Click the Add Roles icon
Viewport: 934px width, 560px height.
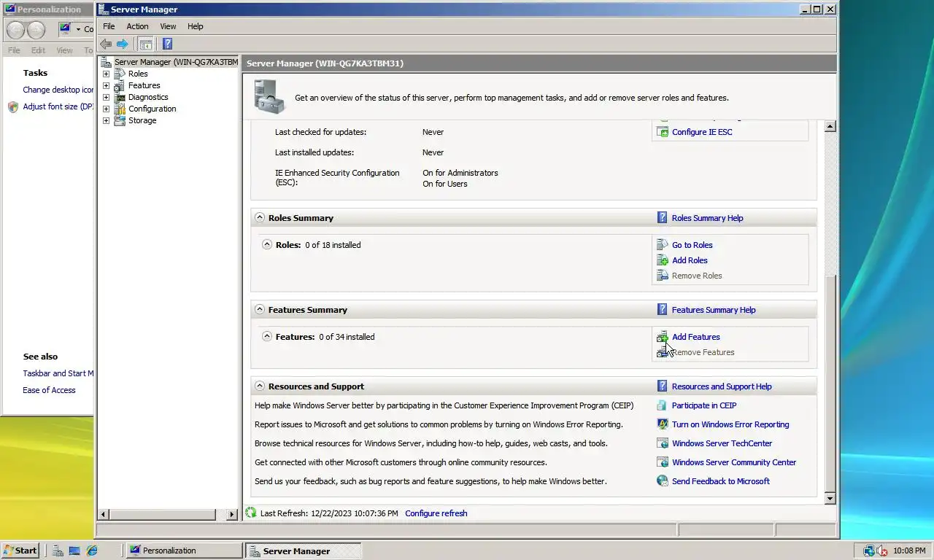coord(663,260)
